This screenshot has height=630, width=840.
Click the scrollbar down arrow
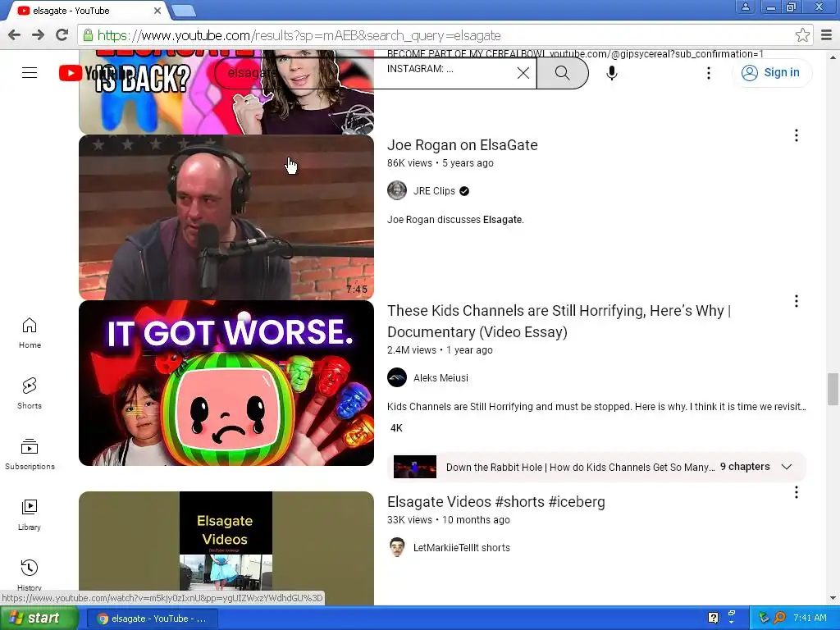pos(833,598)
